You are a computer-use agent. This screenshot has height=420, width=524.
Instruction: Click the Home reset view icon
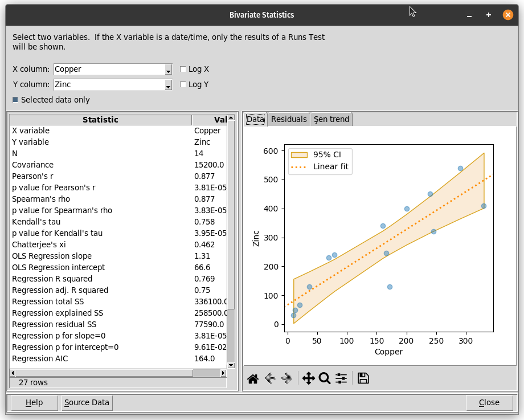click(253, 378)
